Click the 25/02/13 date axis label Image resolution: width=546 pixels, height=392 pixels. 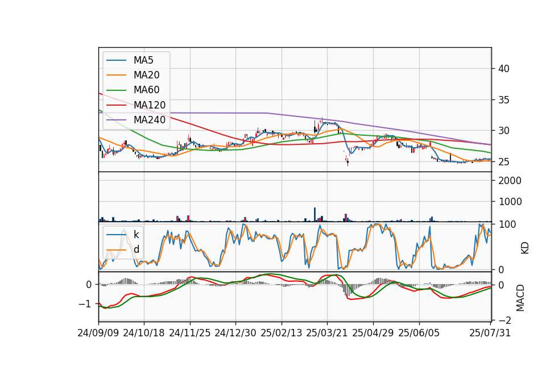(282, 333)
